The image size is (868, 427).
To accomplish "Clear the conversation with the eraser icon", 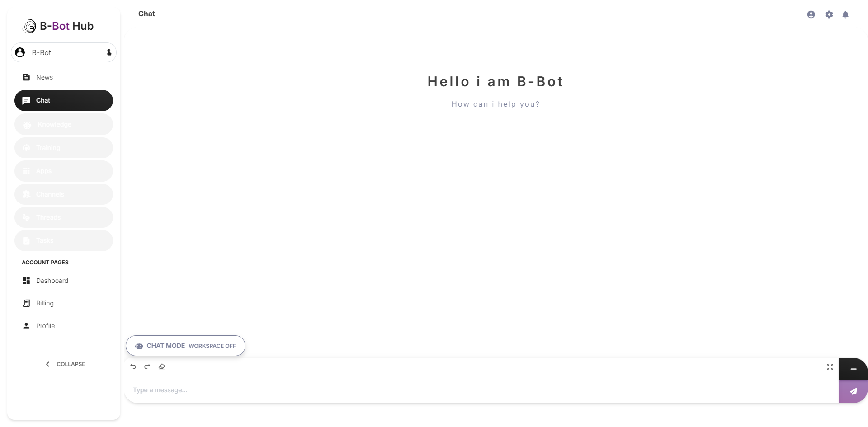I will [162, 367].
